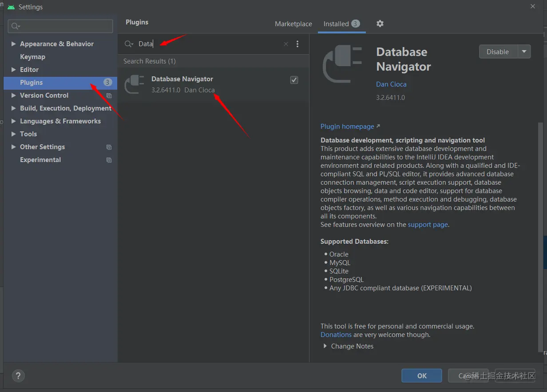This screenshot has width=547, height=392.
Task: Click the help question mark button
Action: pyautogui.click(x=18, y=376)
